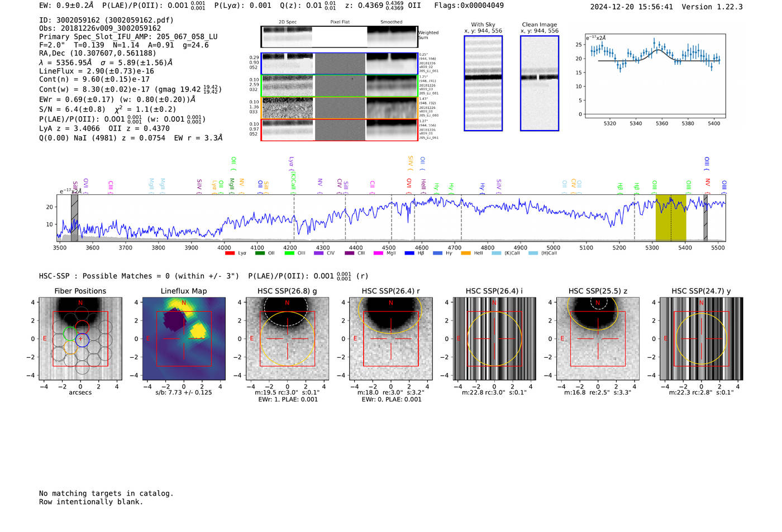This screenshot has width=782, height=532.
Task: Click the yellow highlighted band in full spectrum
Action: [671, 218]
